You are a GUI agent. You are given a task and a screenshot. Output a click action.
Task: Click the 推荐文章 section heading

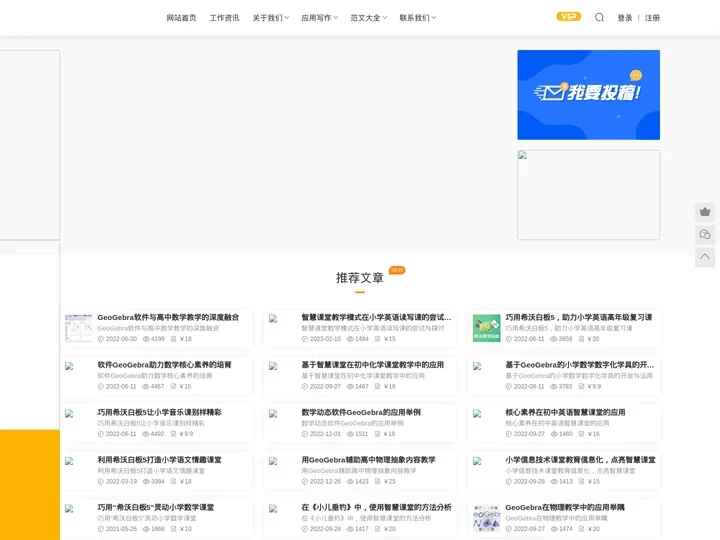360,278
